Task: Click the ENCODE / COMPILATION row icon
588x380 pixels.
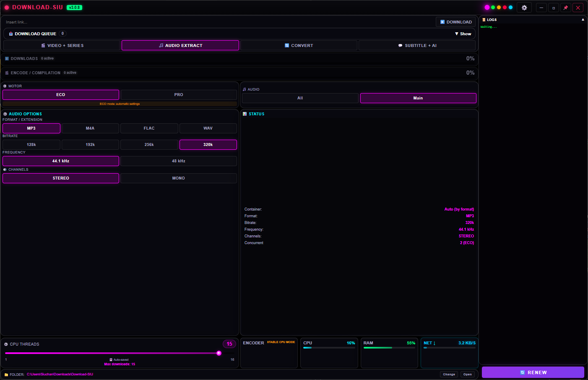Action: coord(7,73)
